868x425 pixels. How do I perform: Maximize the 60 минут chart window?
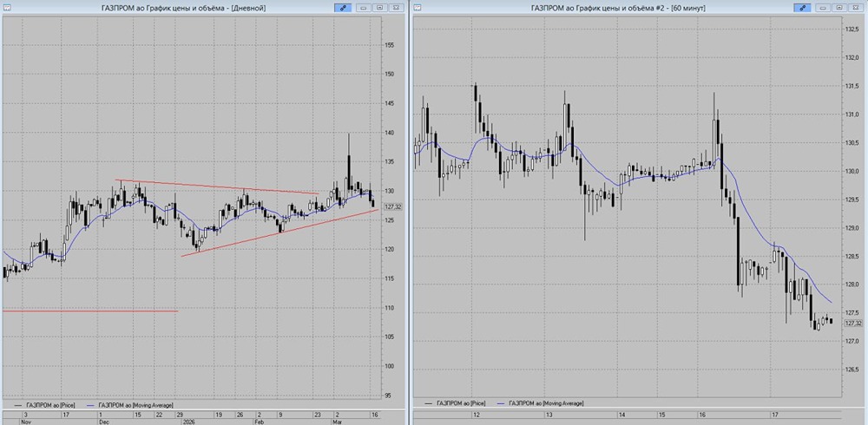click(x=839, y=8)
